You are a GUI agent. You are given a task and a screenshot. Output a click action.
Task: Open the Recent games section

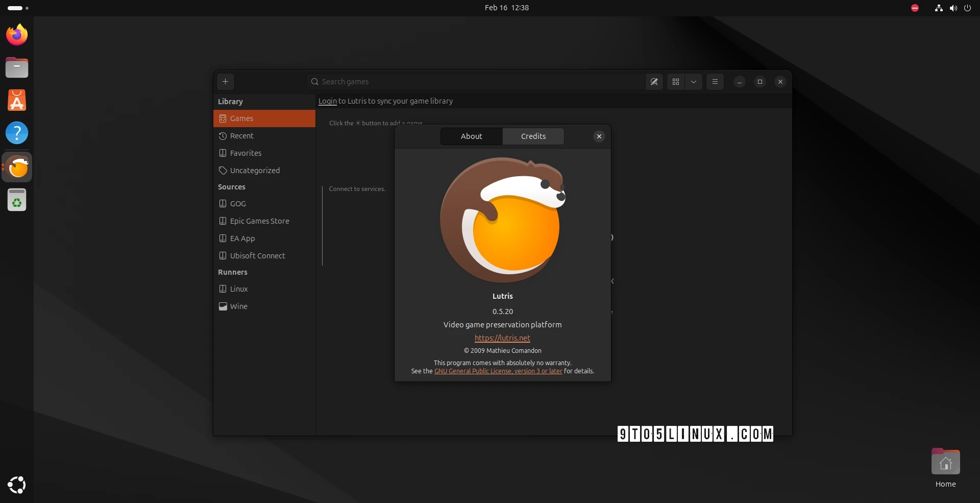[241, 135]
